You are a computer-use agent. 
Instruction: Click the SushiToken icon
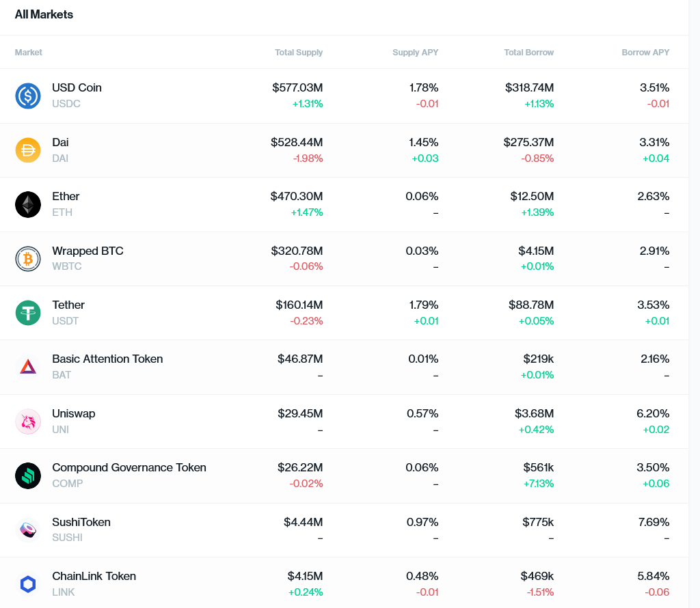(28, 530)
